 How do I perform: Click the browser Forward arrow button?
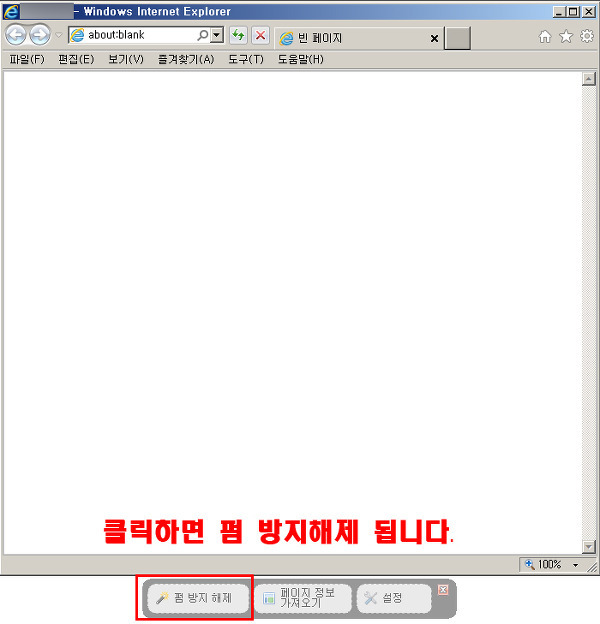40,35
